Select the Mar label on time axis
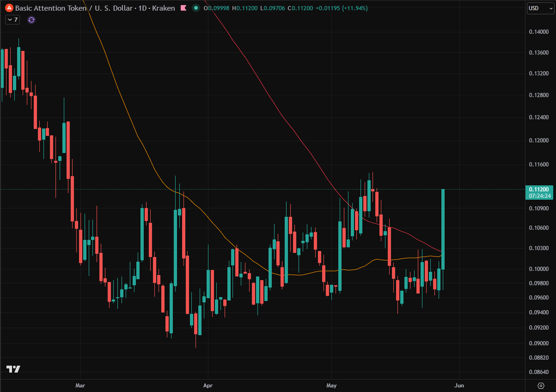 (81, 385)
